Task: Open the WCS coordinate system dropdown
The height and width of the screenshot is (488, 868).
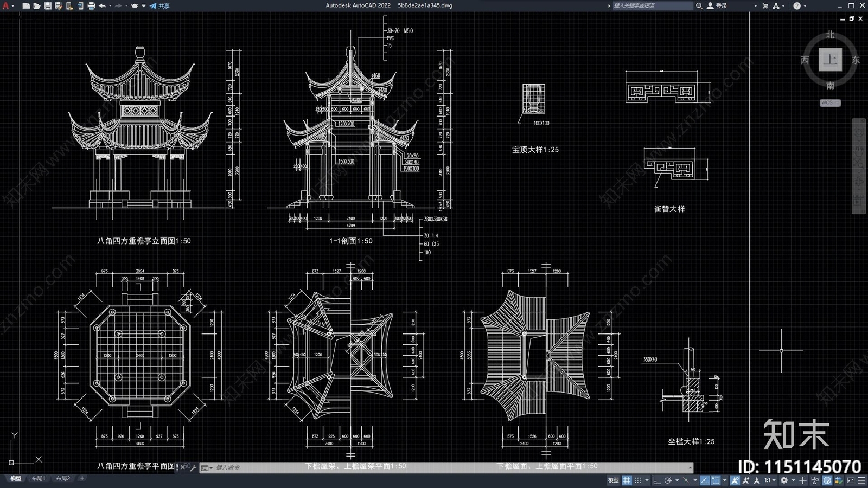Action: [830, 102]
